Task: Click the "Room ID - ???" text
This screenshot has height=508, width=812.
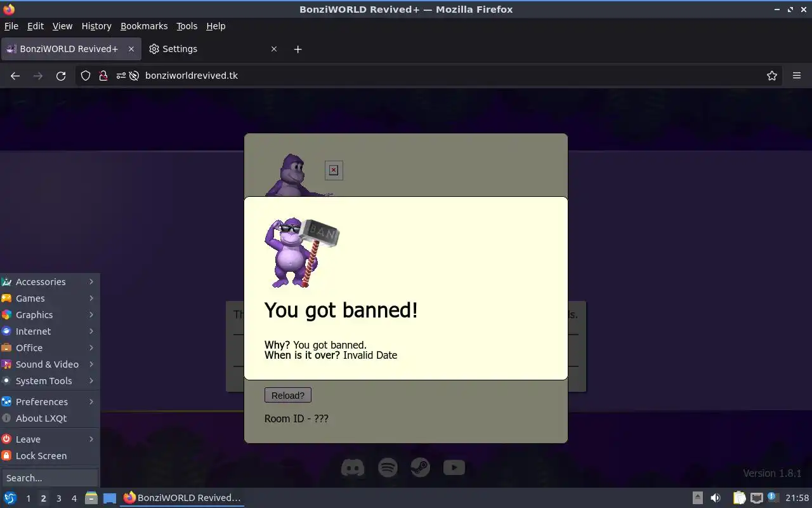Action: click(296, 419)
